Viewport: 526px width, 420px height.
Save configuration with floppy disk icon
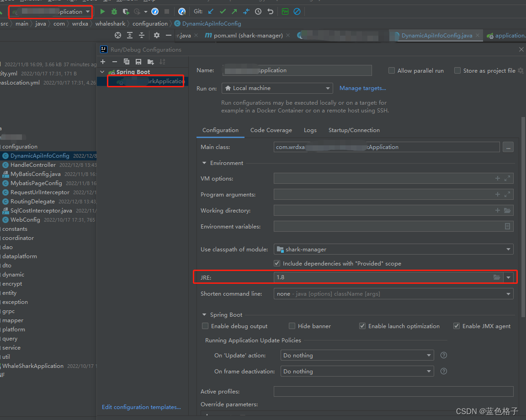click(138, 62)
